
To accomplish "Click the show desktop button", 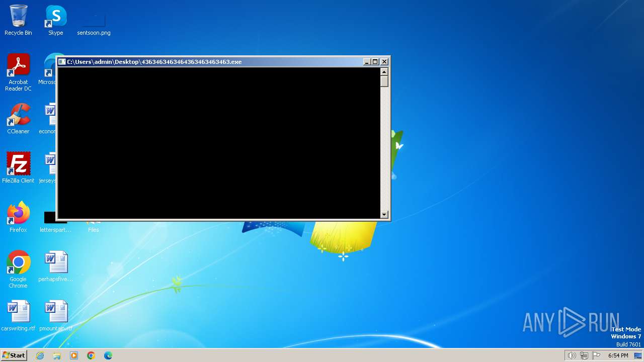I will 638,355.
